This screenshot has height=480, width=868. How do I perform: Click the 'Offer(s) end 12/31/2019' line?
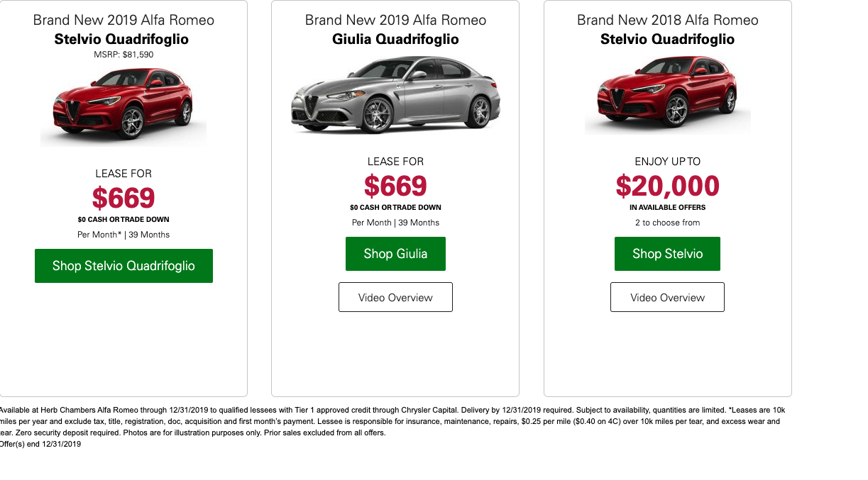pos(40,445)
